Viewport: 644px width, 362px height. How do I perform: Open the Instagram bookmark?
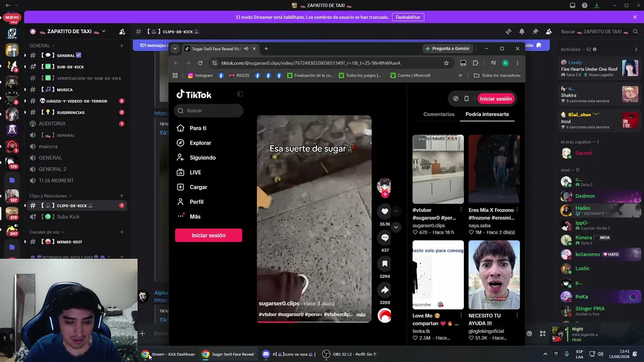pos(200,75)
